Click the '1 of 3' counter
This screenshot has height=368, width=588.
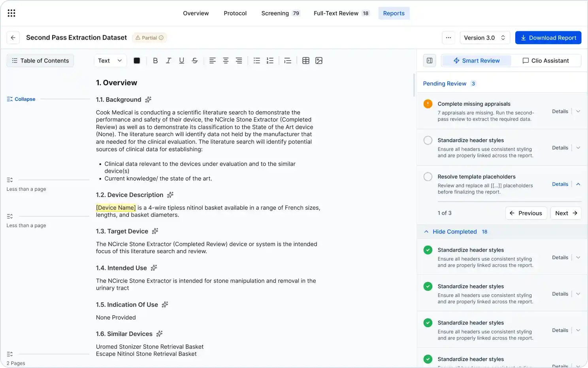coord(445,213)
